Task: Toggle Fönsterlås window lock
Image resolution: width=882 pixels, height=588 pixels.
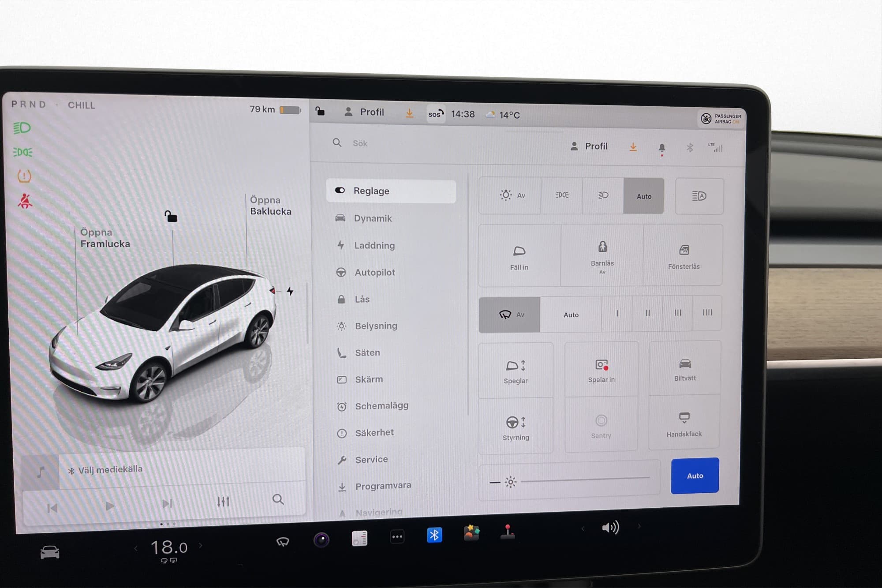Action: [x=684, y=256]
